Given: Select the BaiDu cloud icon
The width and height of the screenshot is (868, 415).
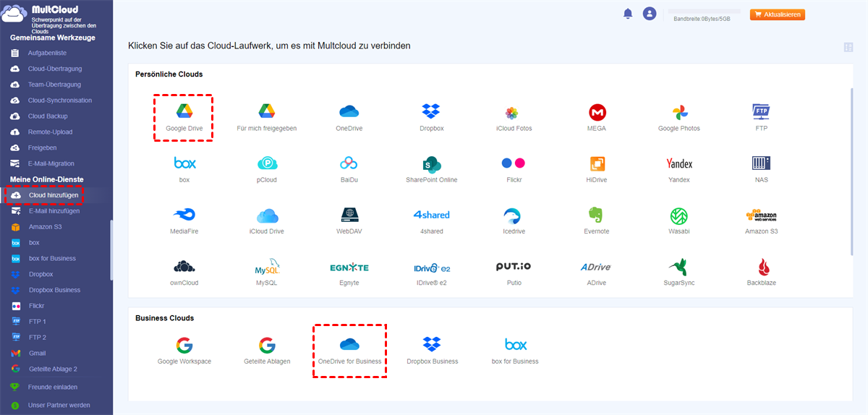Looking at the screenshot, I should coord(349,163).
